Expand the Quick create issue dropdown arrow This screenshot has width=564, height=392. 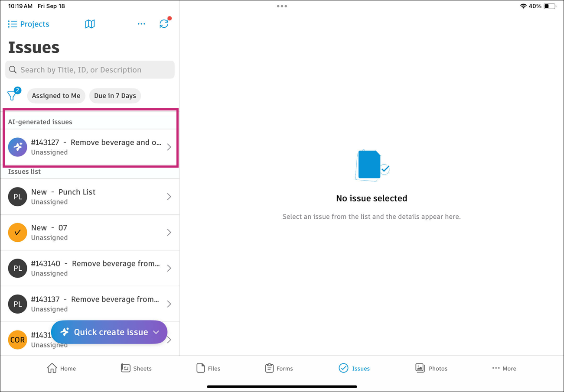(156, 332)
